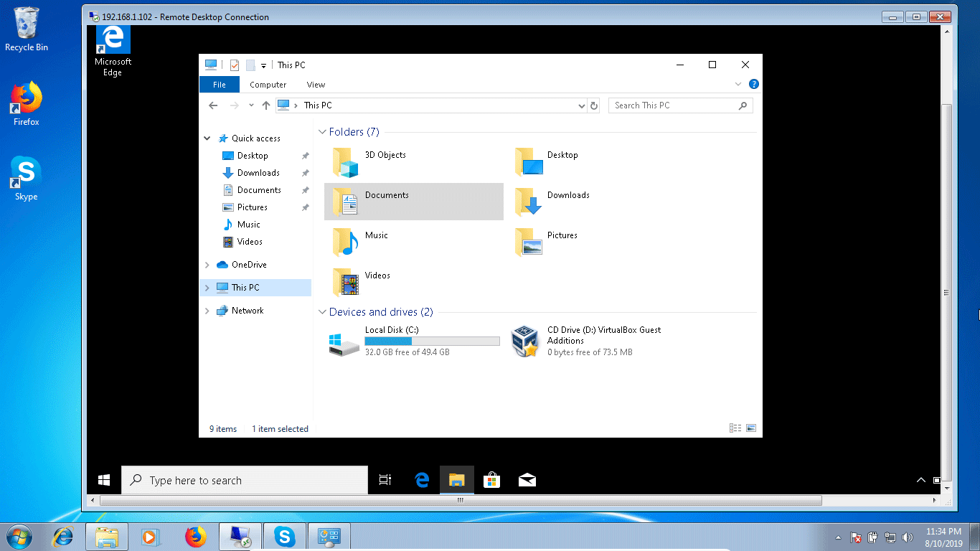Open the Firefox desktop shortcut

tap(27, 104)
